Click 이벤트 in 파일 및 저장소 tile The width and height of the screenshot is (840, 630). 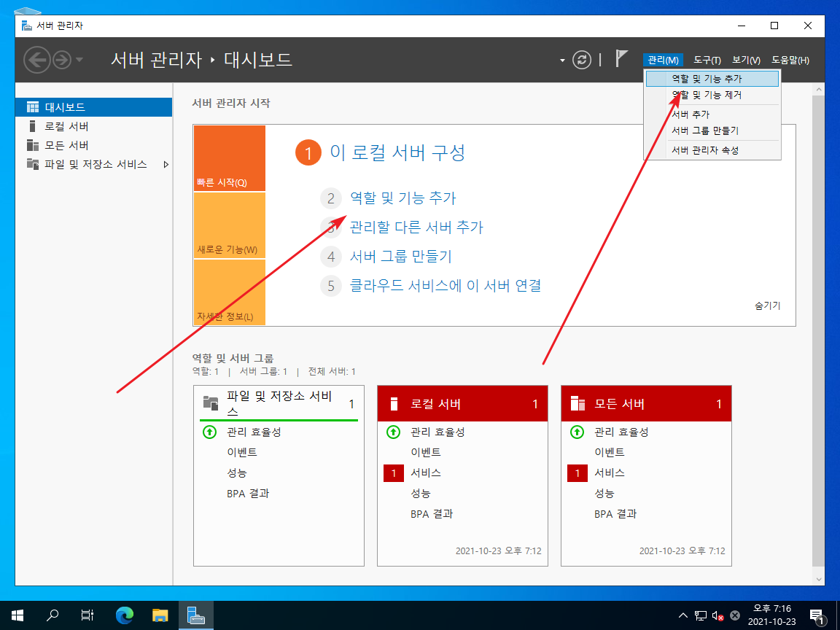click(x=242, y=452)
